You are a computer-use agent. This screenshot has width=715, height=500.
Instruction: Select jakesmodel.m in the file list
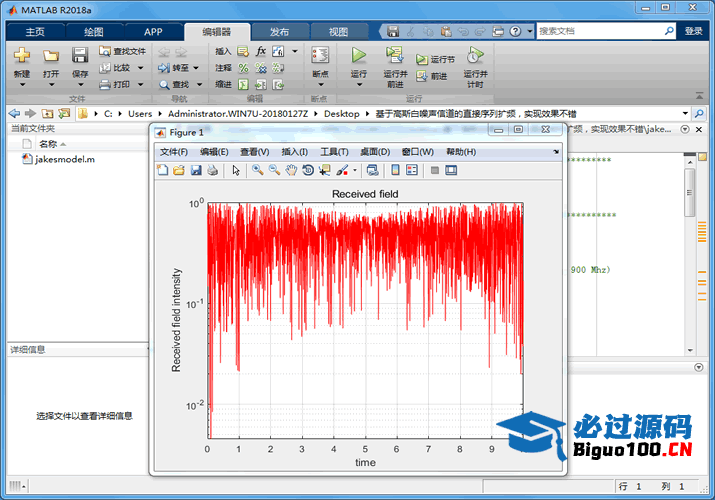coord(65,159)
